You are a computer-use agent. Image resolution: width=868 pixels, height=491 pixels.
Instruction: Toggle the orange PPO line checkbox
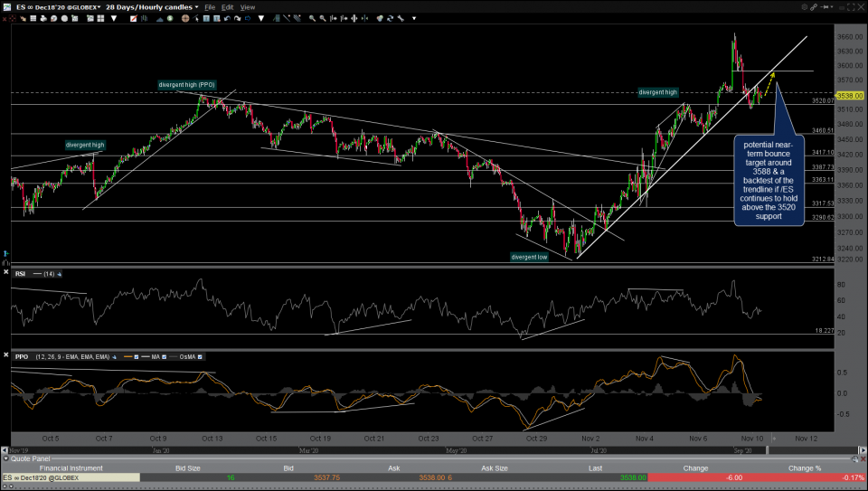(x=137, y=357)
